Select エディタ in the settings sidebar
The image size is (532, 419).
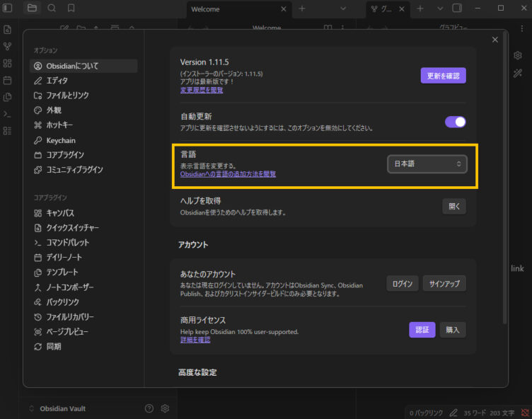point(57,80)
